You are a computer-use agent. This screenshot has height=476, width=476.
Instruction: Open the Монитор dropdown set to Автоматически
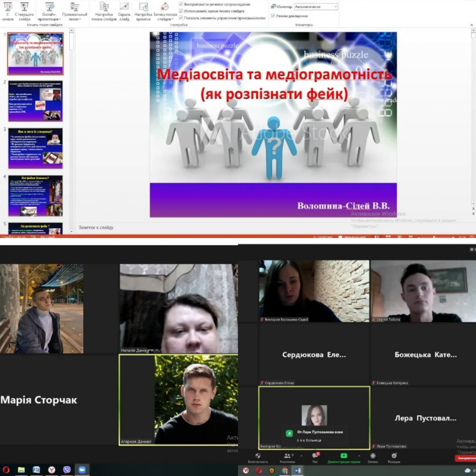click(x=316, y=7)
